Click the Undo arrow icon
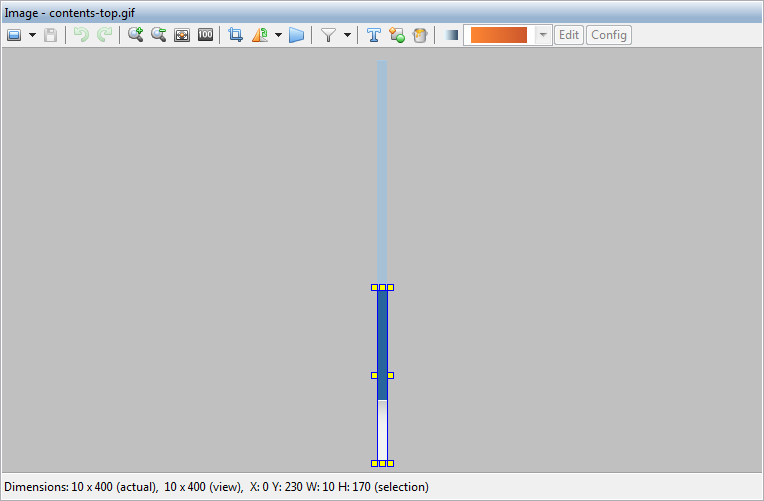The height and width of the screenshot is (501, 764). pos(81,35)
